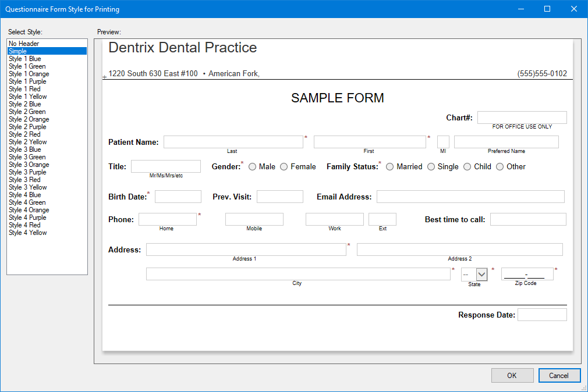Pick 'Style 4 Yellow' from style list
This screenshot has height=392, width=588.
28,233
